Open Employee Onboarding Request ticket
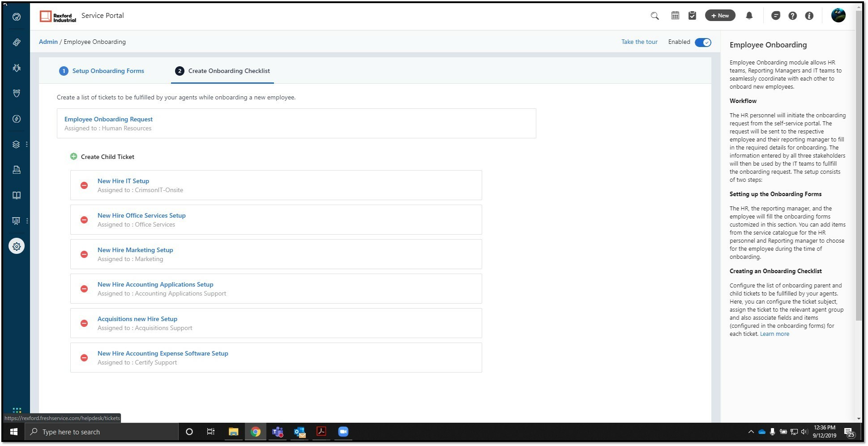 [108, 119]
